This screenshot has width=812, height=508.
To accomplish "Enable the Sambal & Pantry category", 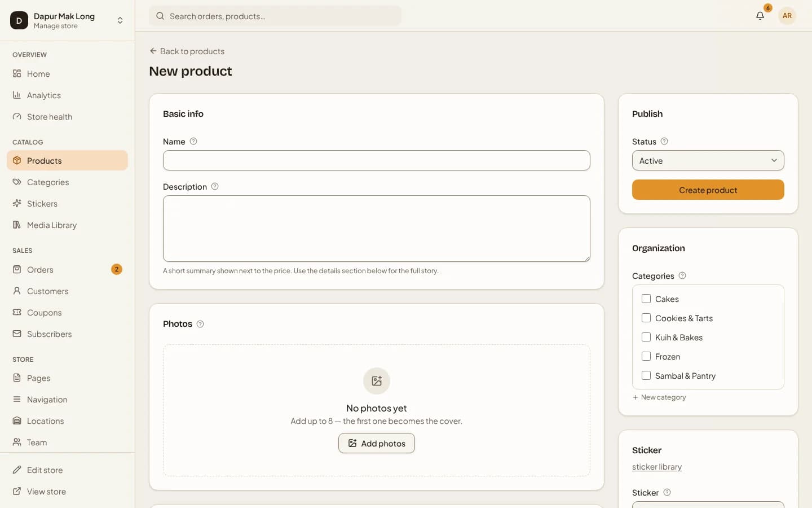I will [x=646, y=375].
